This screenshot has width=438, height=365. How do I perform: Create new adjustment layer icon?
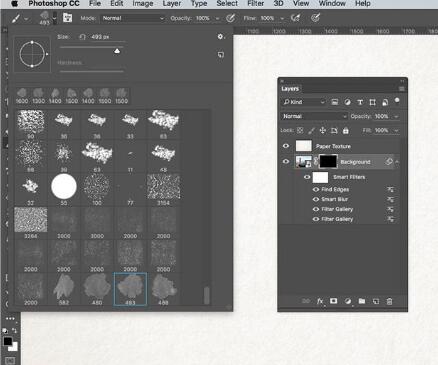pos(348,301)
